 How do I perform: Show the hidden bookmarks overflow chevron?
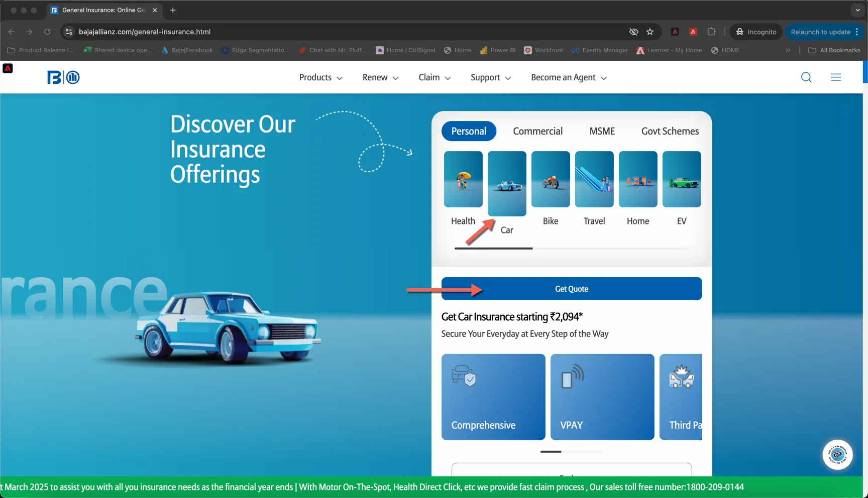(788, 50)
